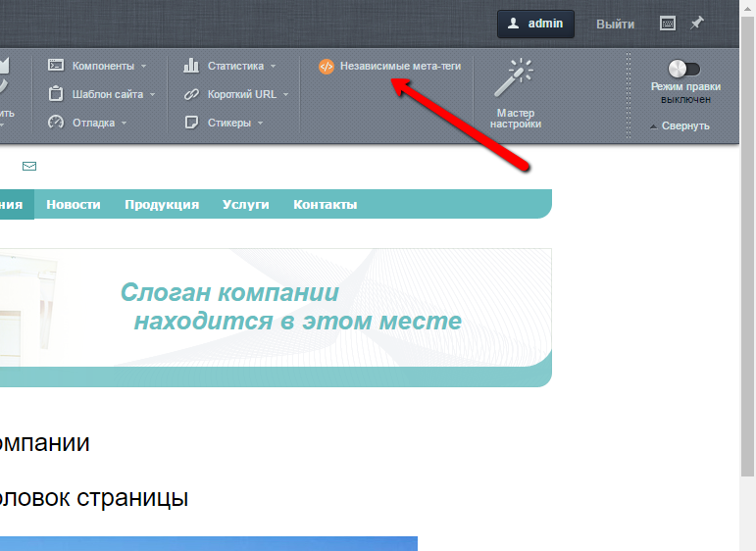
Task: Expand the Стикеры dropdown arrow
Action: (261, 123)
